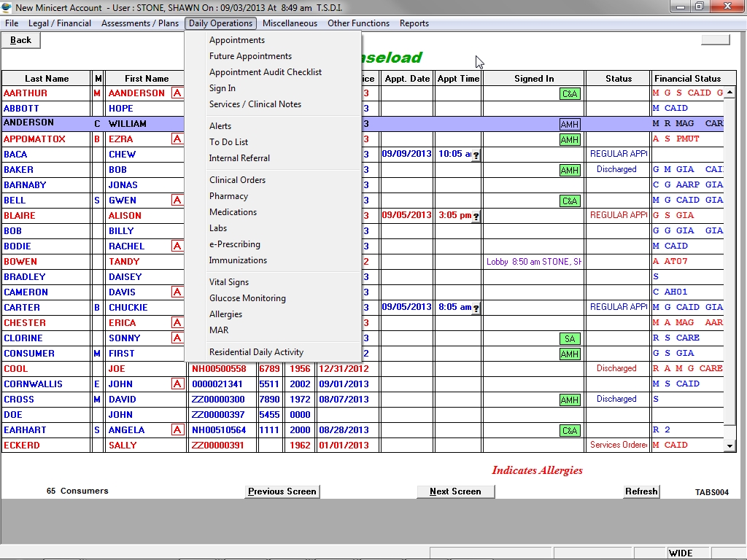The width and height of the screenshot is (747, 560).
Task: Go to the Previous Screen
Action: coord(282,491)
